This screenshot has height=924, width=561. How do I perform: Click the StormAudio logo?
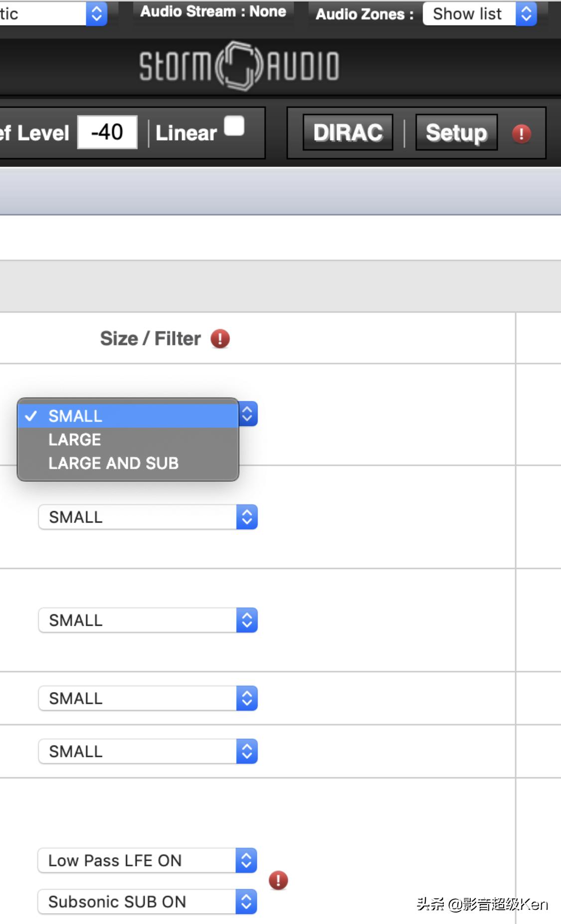(x=239, y=66)
